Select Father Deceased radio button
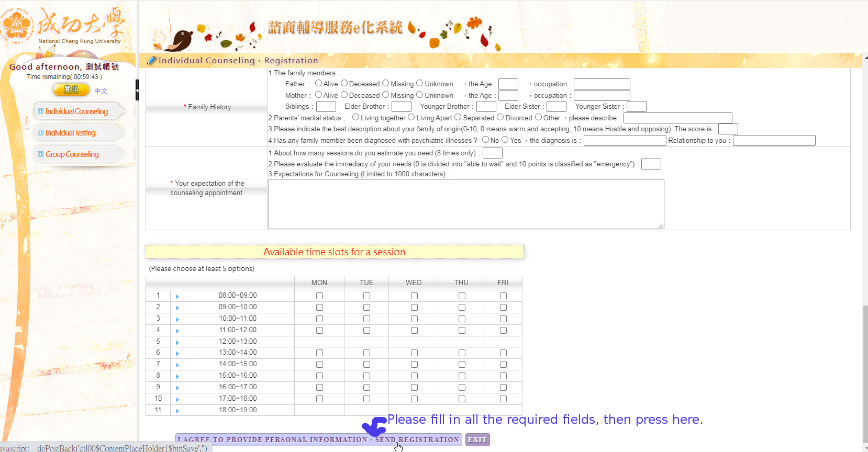 pyautogui.click(x=344, y=83)
